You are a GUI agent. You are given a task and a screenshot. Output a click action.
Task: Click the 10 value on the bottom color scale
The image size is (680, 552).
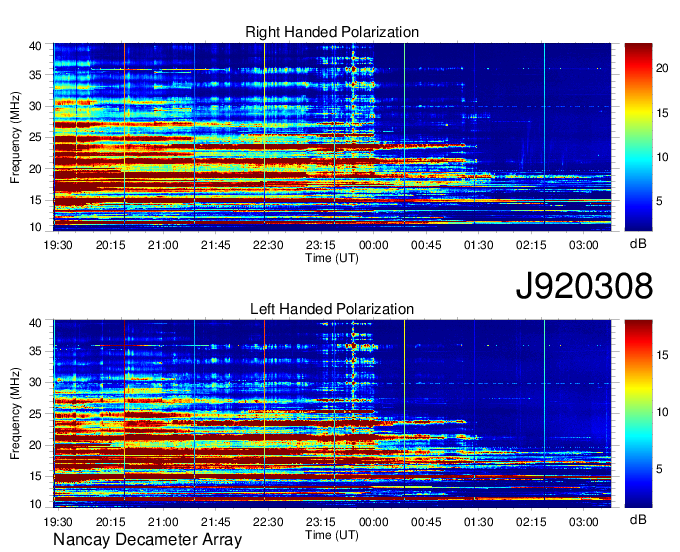pos(662,412)
